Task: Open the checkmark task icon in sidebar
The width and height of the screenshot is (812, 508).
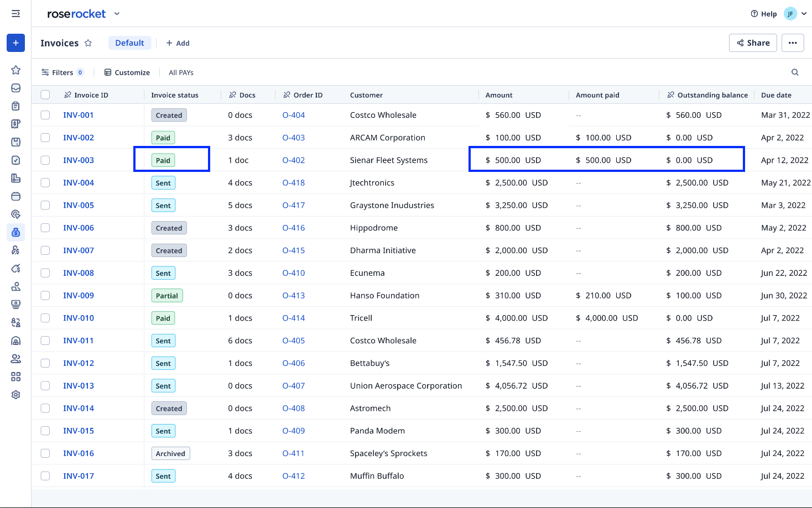Action: (15, 160)
